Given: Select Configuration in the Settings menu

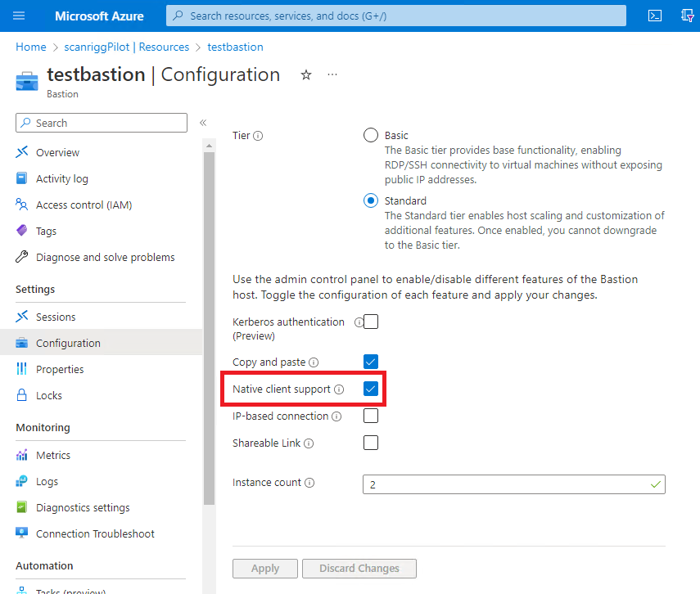Looking at the screenshot, I should coord(101,343).
